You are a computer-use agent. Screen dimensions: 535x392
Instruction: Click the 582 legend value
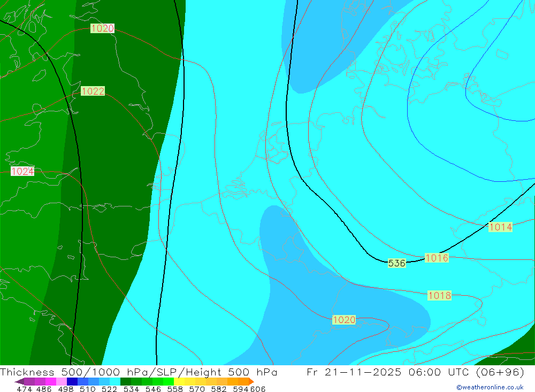pos(219,389)
